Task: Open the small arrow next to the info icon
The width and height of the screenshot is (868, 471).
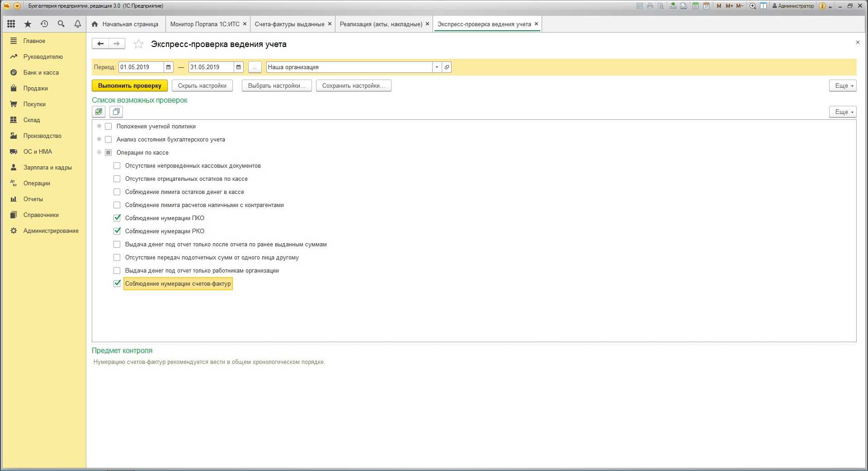Action: (x=830, y=6)
